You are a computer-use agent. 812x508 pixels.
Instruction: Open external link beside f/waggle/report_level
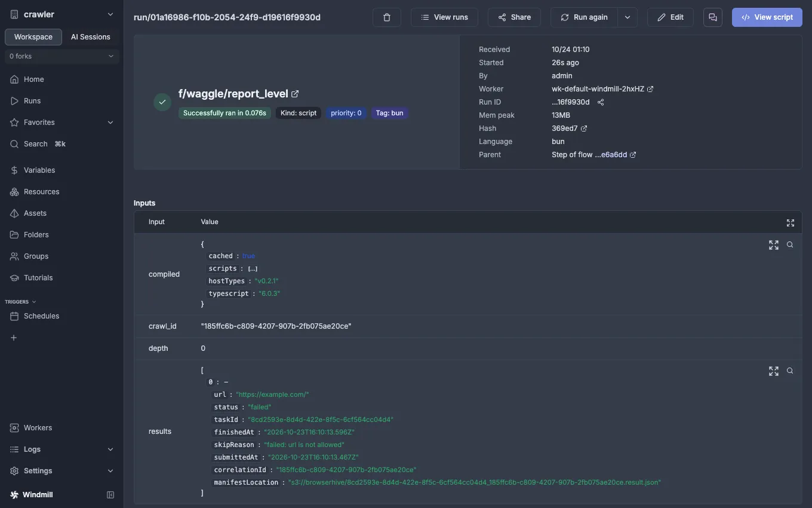tap(295, 94)
